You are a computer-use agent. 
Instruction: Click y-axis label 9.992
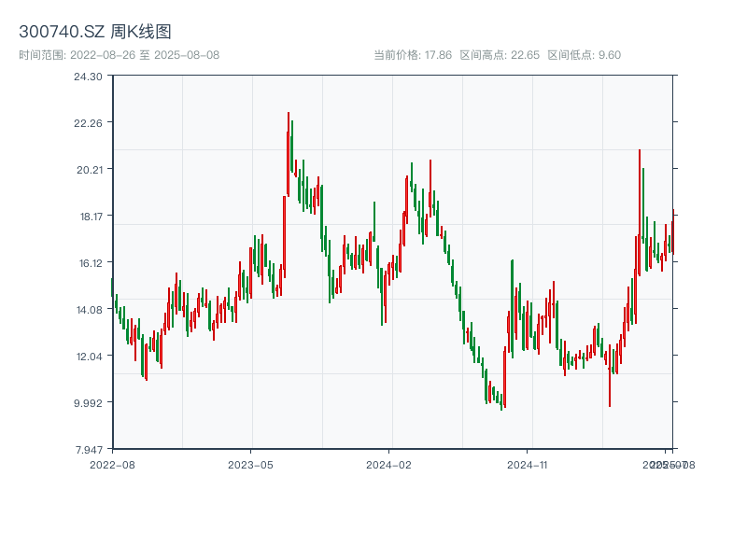click(x=88, y=403)
